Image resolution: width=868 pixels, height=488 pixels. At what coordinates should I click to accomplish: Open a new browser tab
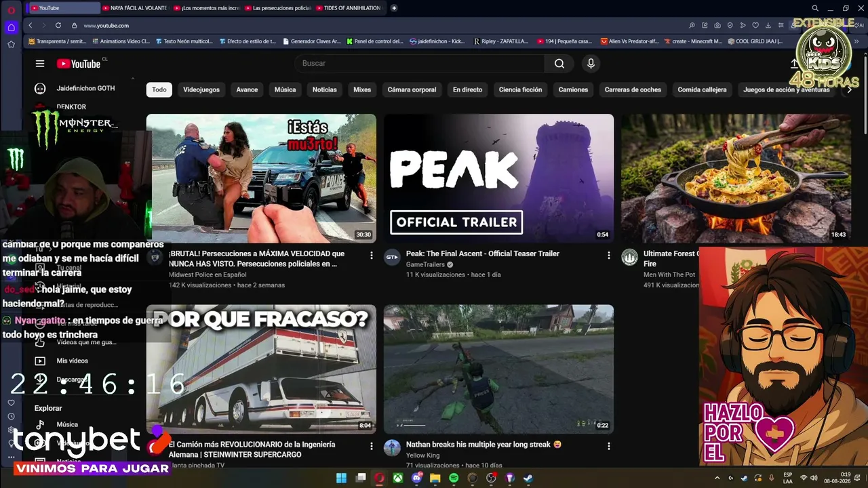tap(394, 8)
